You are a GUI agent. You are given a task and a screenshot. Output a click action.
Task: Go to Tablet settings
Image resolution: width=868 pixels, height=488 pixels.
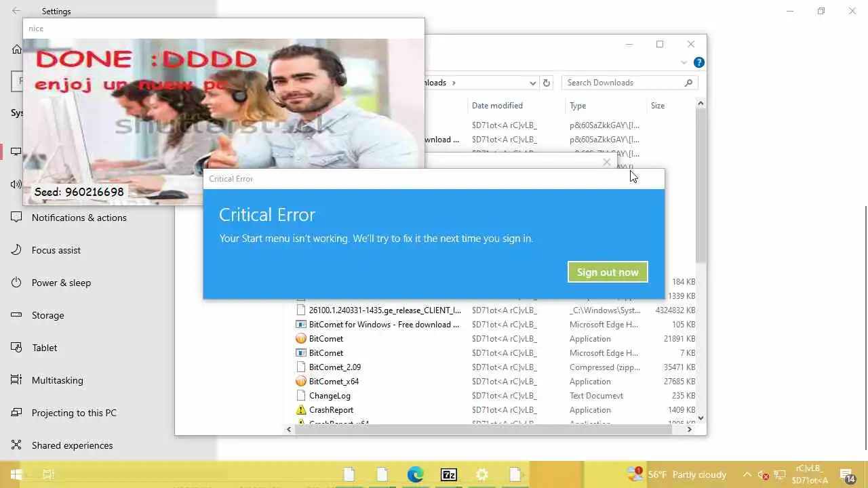click(x=44, y=348)
